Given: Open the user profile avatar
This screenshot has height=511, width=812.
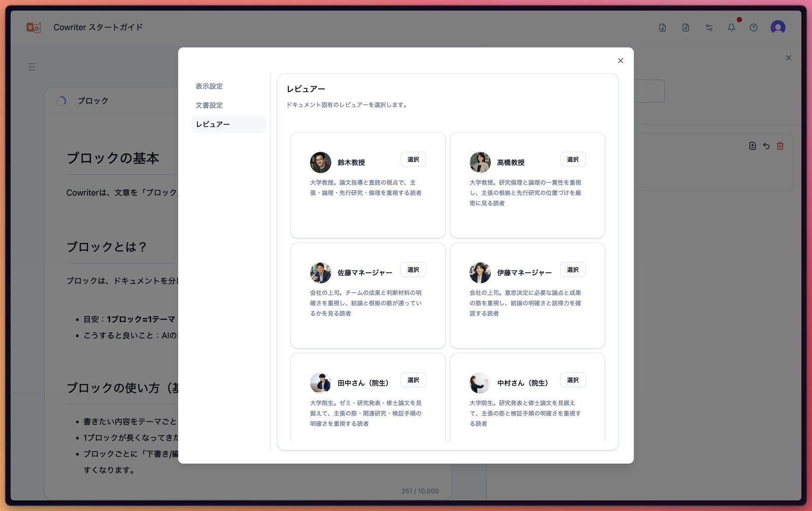Looking at the screenshot, I should (777, 27).
